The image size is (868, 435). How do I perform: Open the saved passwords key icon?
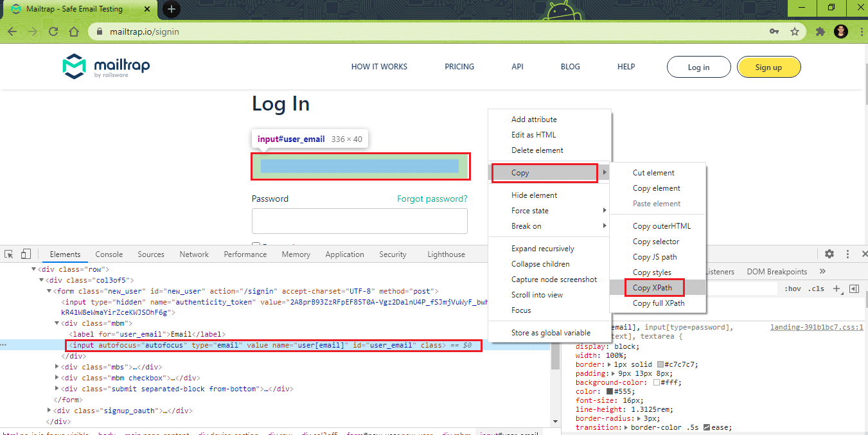774,31
